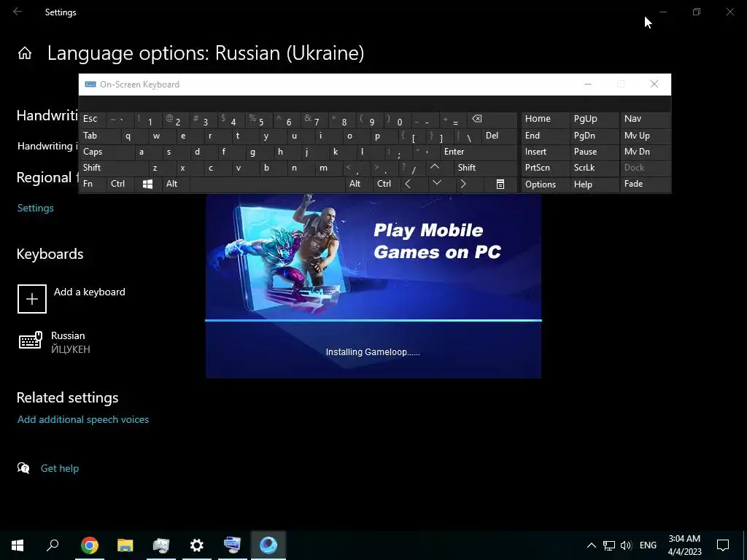
Task: Switch to On-Screen Keyboard taskbar icon
Action: click(x=233, y=545)
